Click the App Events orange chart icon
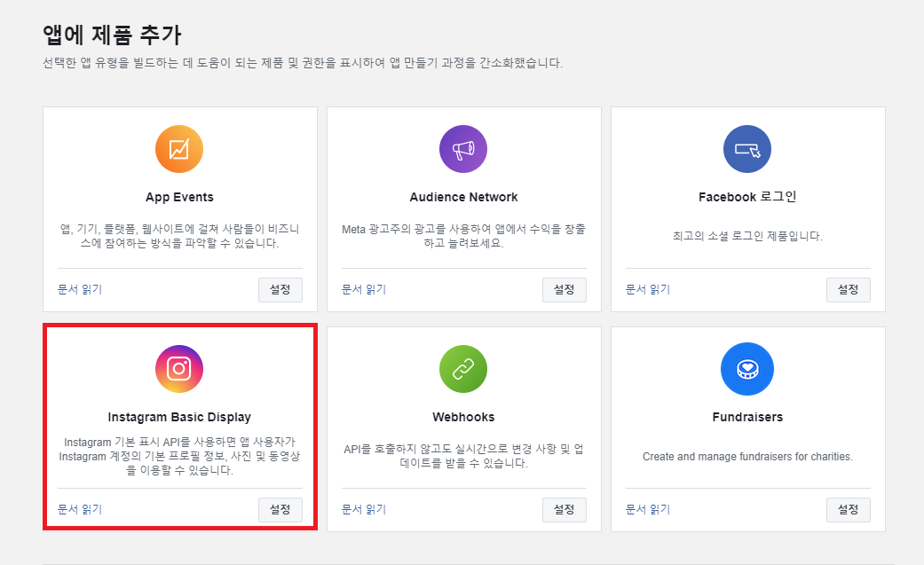 click(x=179, y=149)
